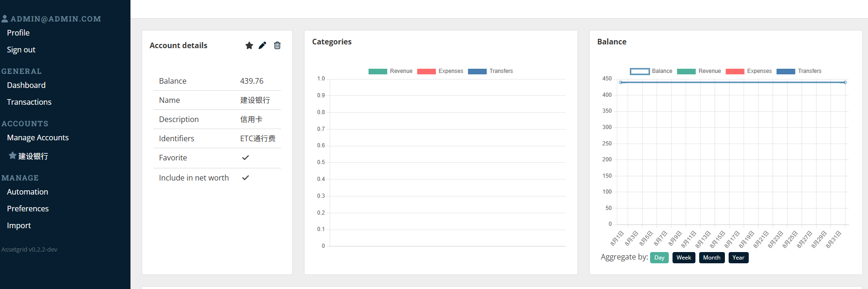Click the Include in net worth checkmark

[246, 178]
